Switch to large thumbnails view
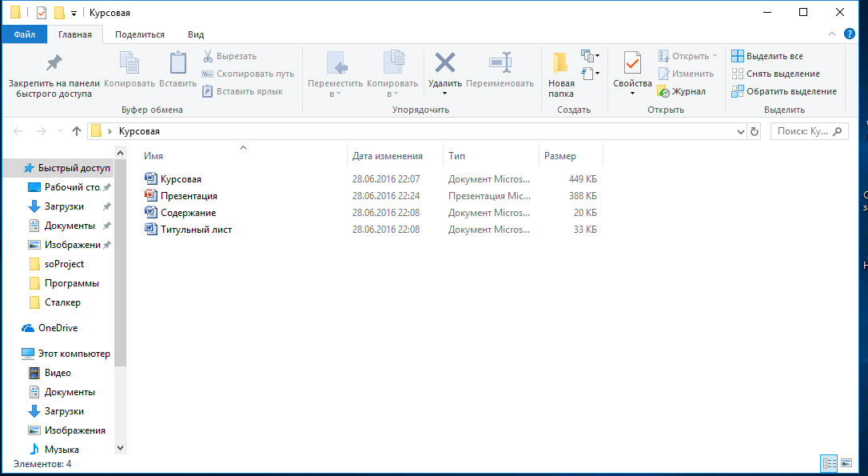This screenshot has width=868, height=476. (846, 463)
